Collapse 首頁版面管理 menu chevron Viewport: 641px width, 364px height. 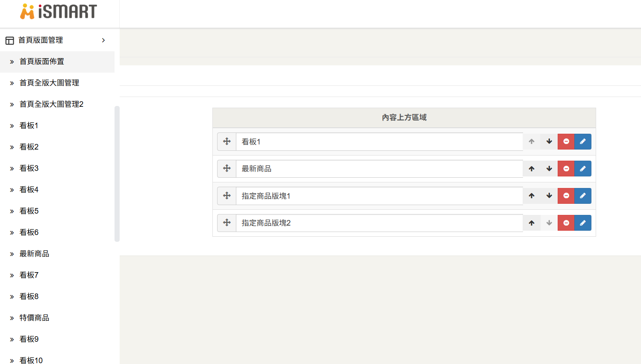click(x=103, y=40)
